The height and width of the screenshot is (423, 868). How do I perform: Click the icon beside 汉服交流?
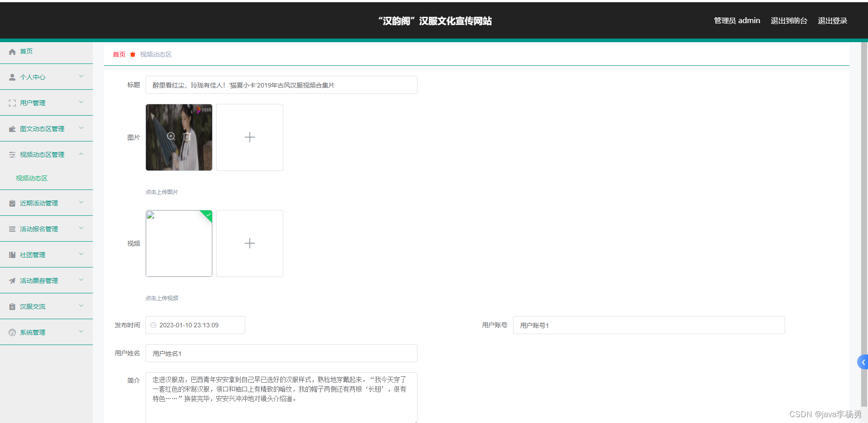tap(12, 307)
